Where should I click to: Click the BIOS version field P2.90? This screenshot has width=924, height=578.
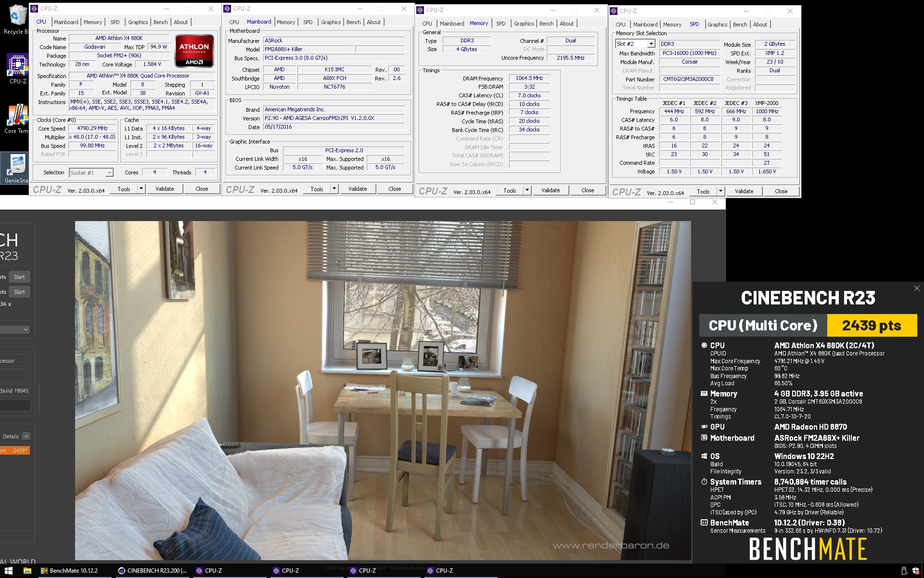click(x=335, y=118)
